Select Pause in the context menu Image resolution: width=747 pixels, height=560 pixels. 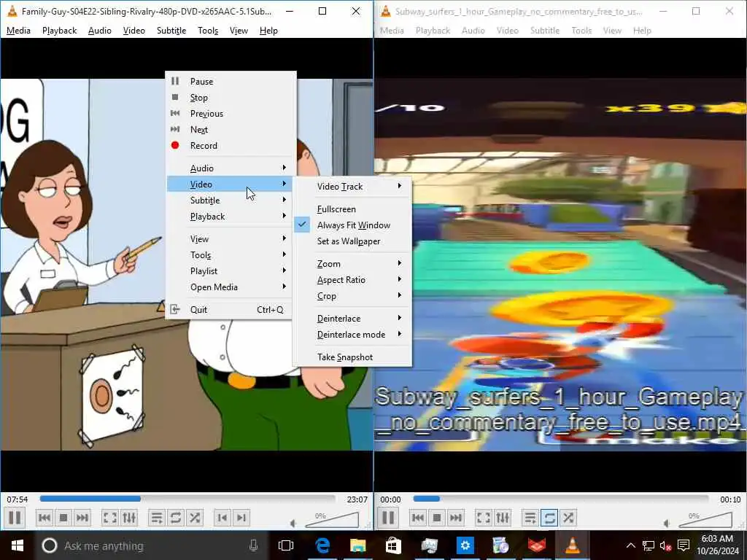(x=228, y=82)
